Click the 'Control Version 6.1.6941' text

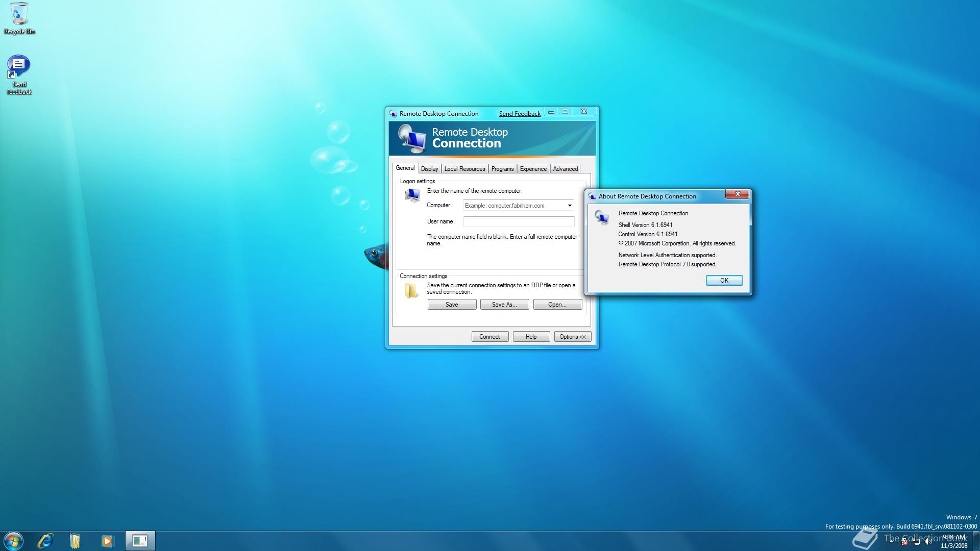point(648,234)
